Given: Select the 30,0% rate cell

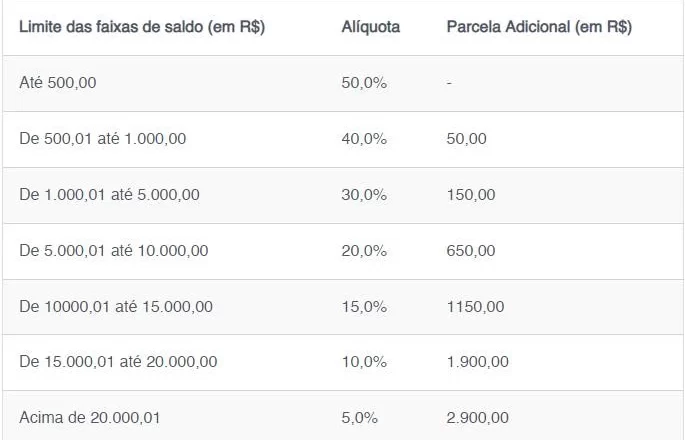Looking at the screenshot, I should coord(364,195).
